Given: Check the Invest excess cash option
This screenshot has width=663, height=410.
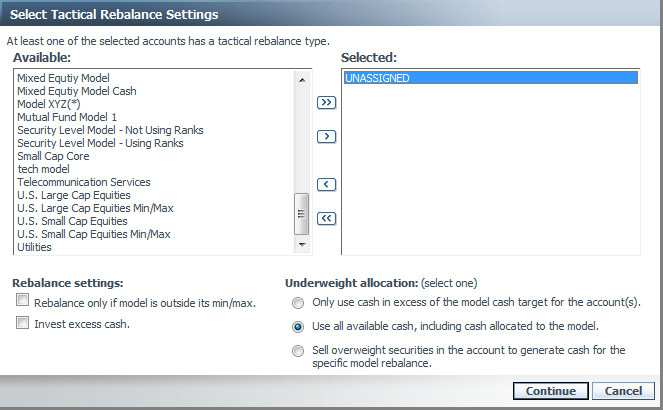Looking at the screenshot, I should pyautogui.click(x=22, y=324).
